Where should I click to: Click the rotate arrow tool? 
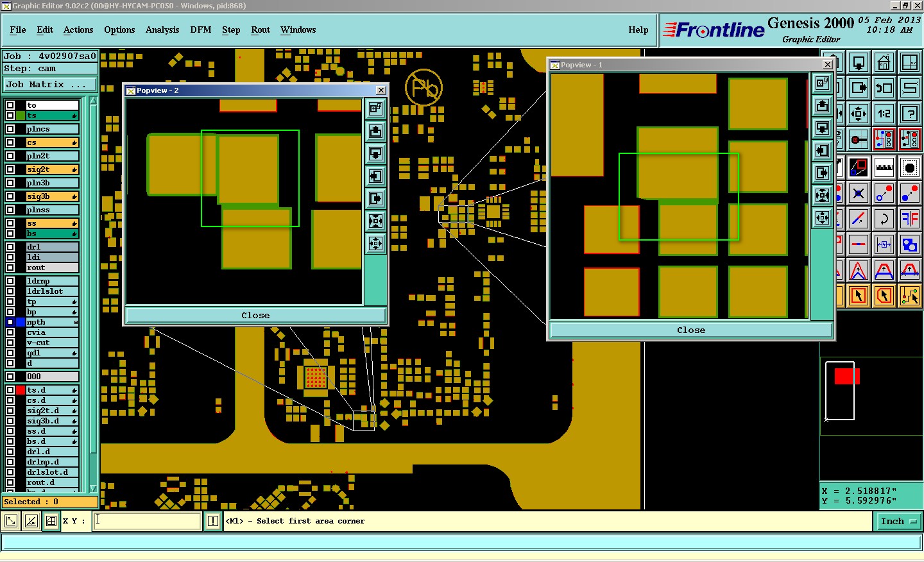884,219
